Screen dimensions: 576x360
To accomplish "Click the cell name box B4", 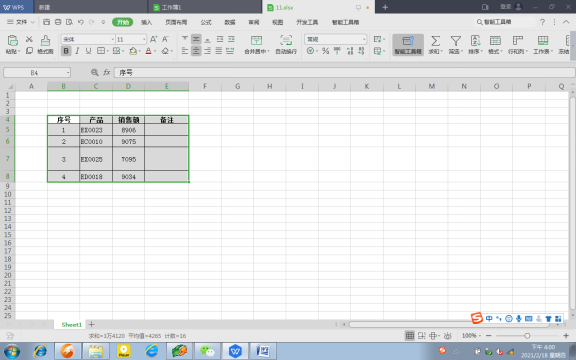I will [x=37, y=73].
